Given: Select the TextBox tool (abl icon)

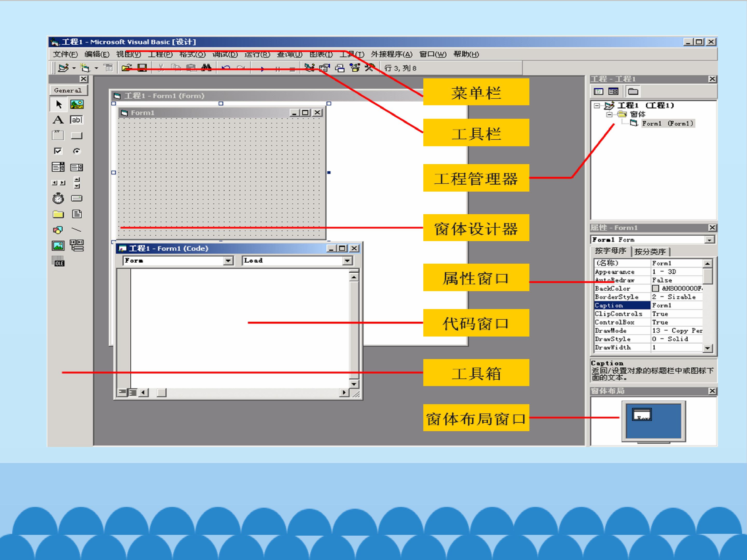Looking at the screenshot, I should [76, 120].
